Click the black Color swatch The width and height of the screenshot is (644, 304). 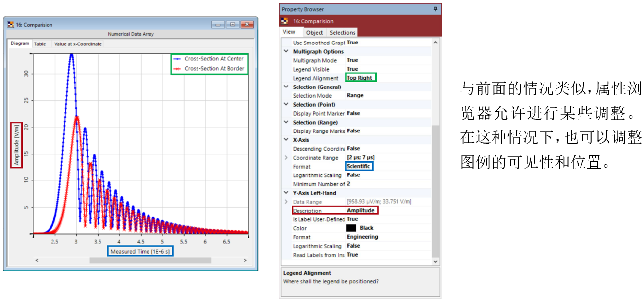pos(351,228)
